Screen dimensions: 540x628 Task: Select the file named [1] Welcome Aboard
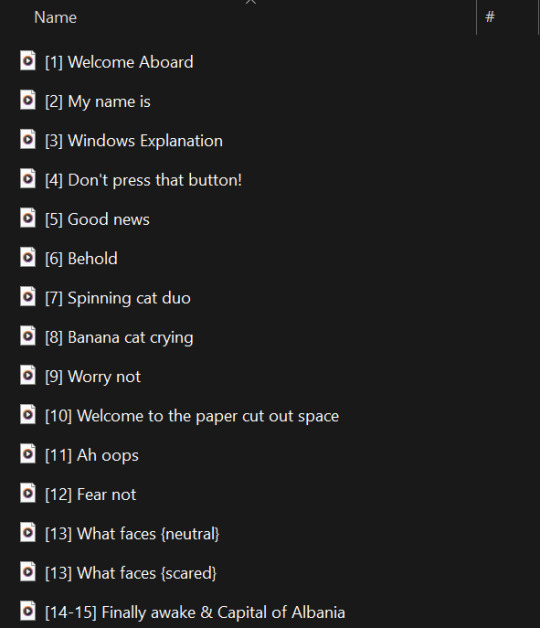119,62
